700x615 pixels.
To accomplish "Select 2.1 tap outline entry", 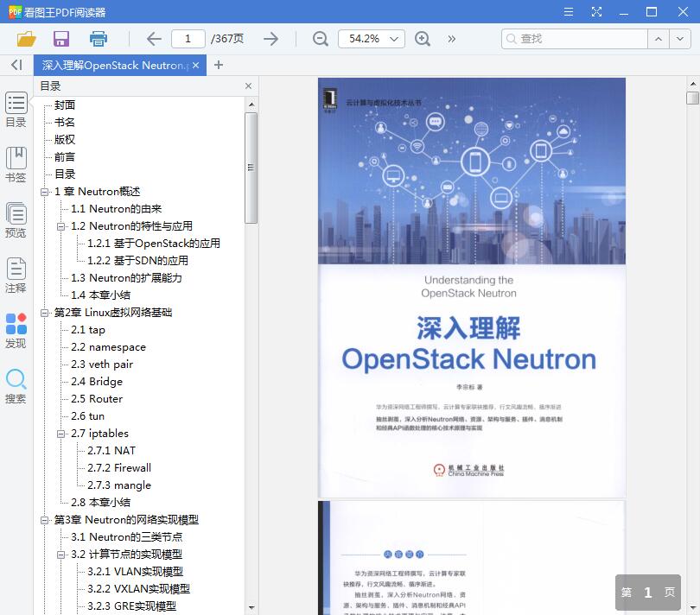I will [x=88, y=330].
